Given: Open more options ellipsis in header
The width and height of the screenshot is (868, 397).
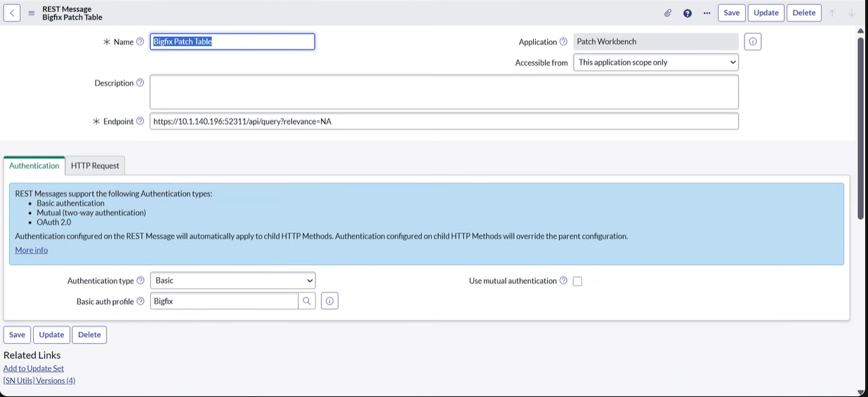Looking at the screenshot, I should tap(706, 13).
